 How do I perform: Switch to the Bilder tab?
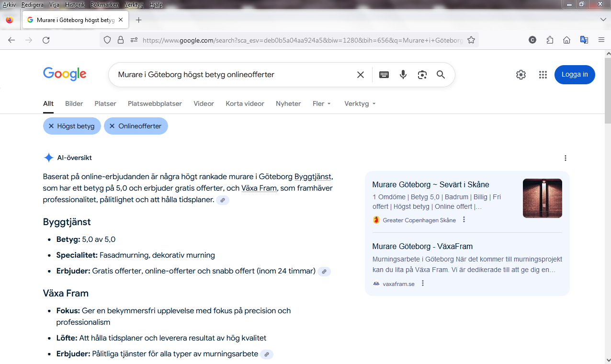tap(74, 103)
